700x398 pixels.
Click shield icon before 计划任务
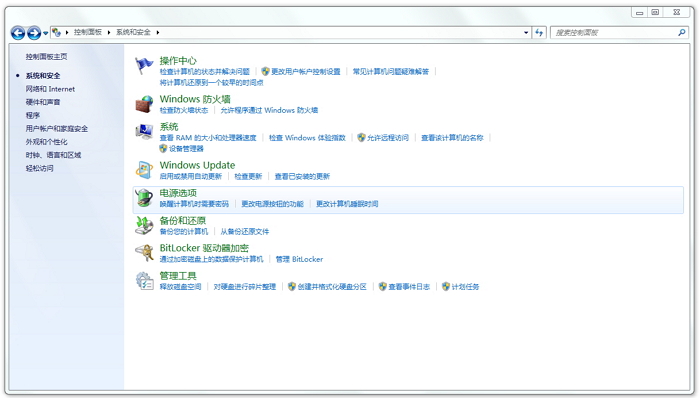pos(446,286)
